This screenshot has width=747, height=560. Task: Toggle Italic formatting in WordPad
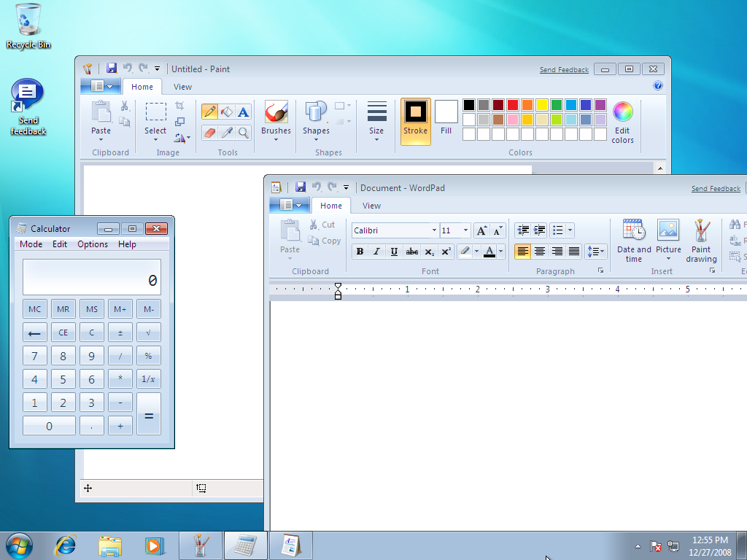click(377, 252)
